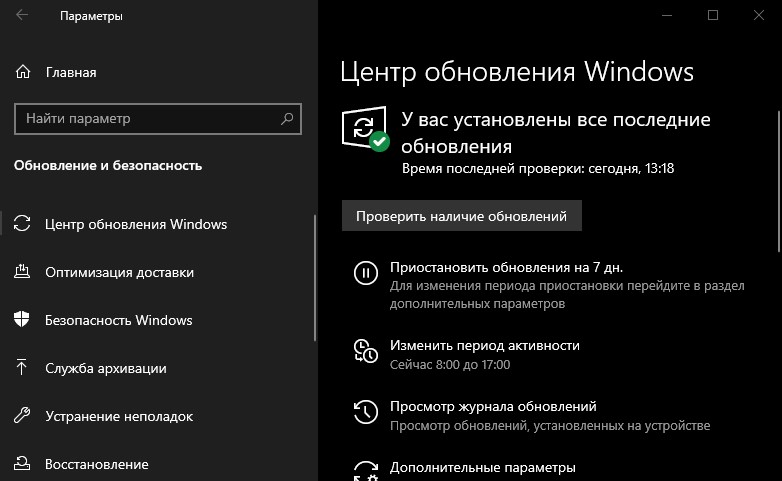782x481 pixels.
Task: Click the Оптимизация доставки icon
Action: 22,271
